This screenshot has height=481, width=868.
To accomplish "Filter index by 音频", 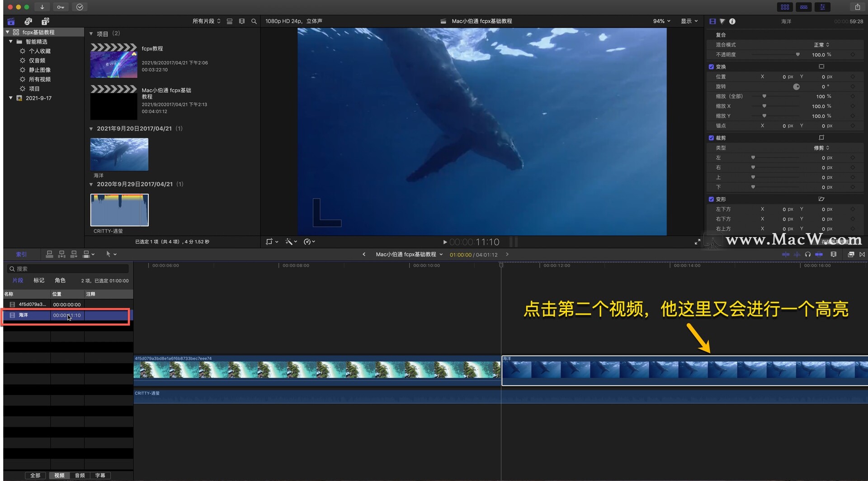I will click(x=80, y=476).
